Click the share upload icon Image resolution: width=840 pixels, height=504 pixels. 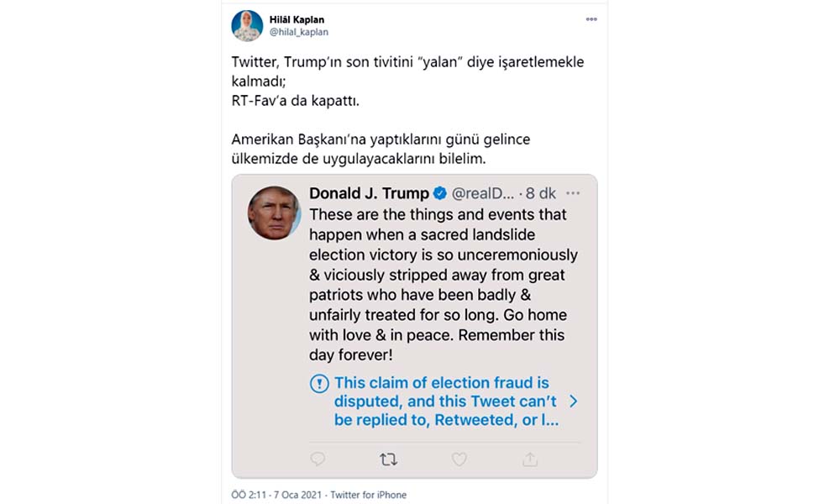[529, 459]
